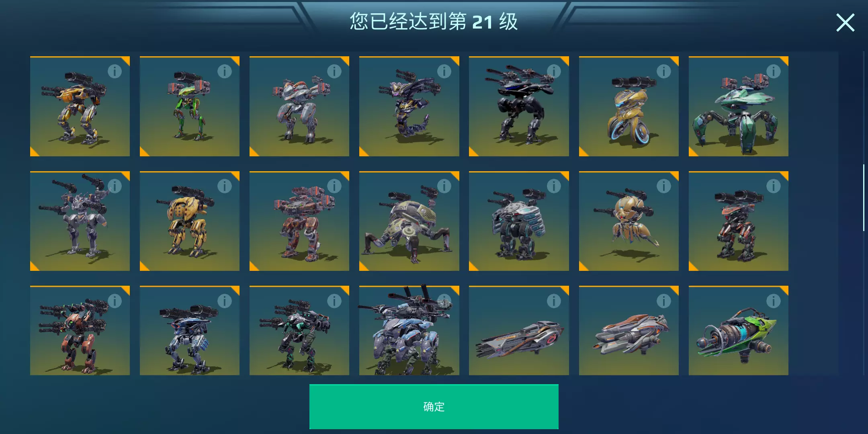Tap info icon on green spider-legged robot
The width and height of the screenshot is (868, 434).
tap(773, 72)
